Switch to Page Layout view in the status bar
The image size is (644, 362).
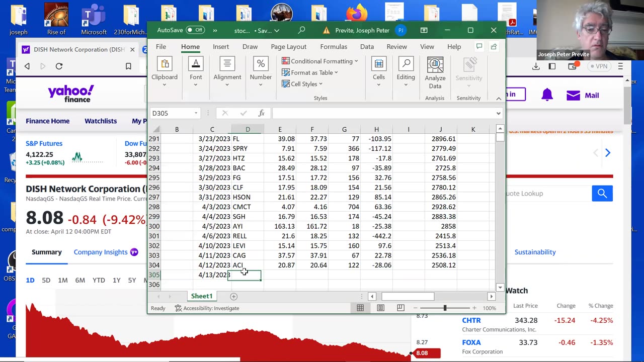380,308
